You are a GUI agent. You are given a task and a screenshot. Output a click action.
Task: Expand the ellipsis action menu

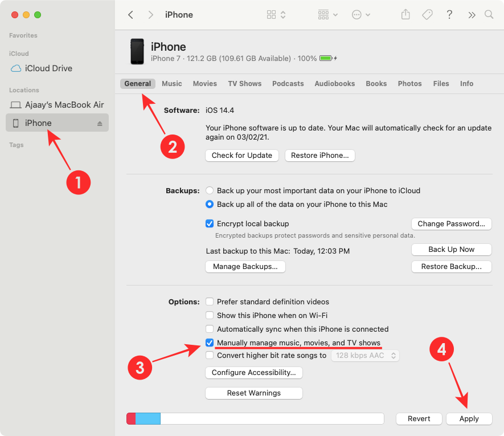tap(361, 15)
